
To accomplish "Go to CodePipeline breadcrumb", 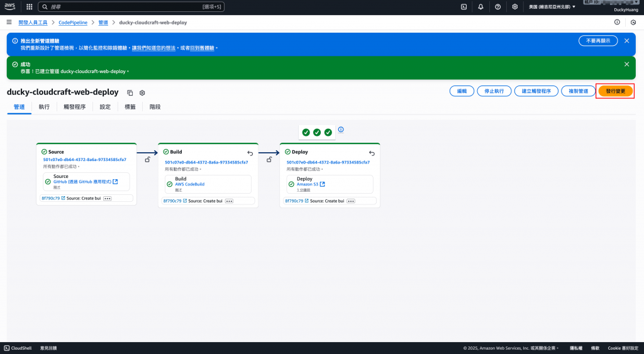I will click(73, 23).
